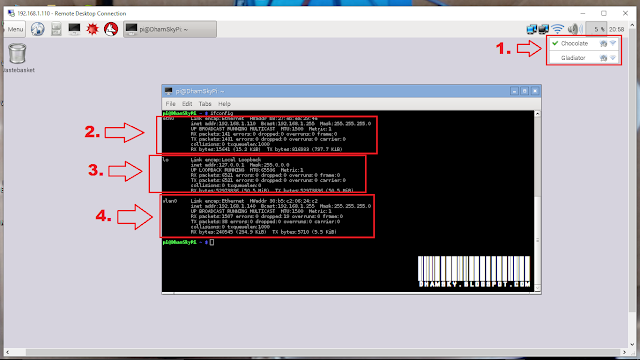Open the terminal Tabs menu
This screenshot has height=360, width=640.
[x=205, y=104]
